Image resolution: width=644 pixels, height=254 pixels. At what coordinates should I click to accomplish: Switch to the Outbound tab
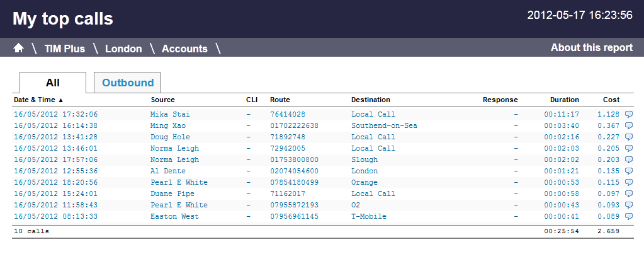128,83
